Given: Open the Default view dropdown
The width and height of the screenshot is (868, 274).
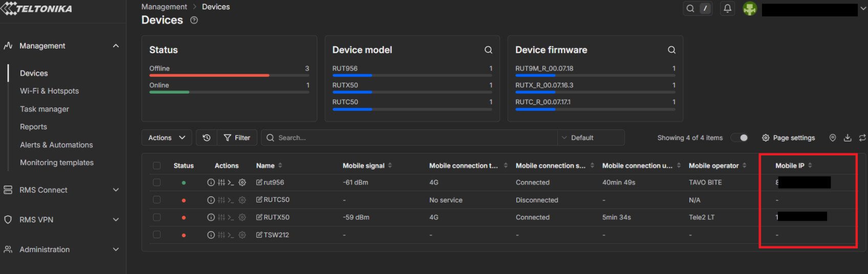Looking at the screenshot, I should click(591, 138).
